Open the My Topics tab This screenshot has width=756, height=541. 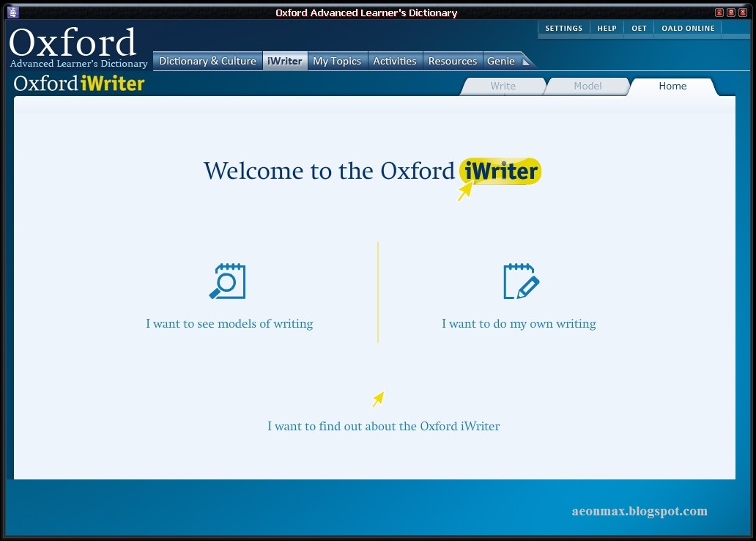click(337, 62)
